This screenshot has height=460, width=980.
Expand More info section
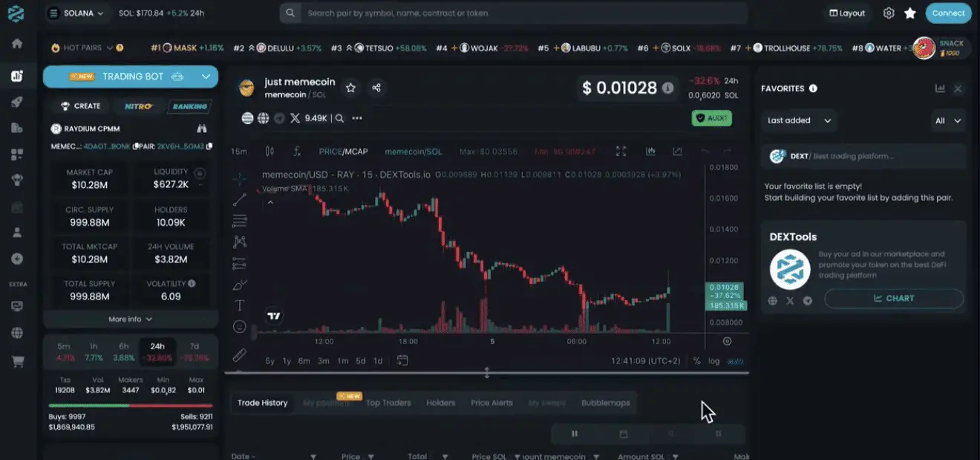pos(131,319)
